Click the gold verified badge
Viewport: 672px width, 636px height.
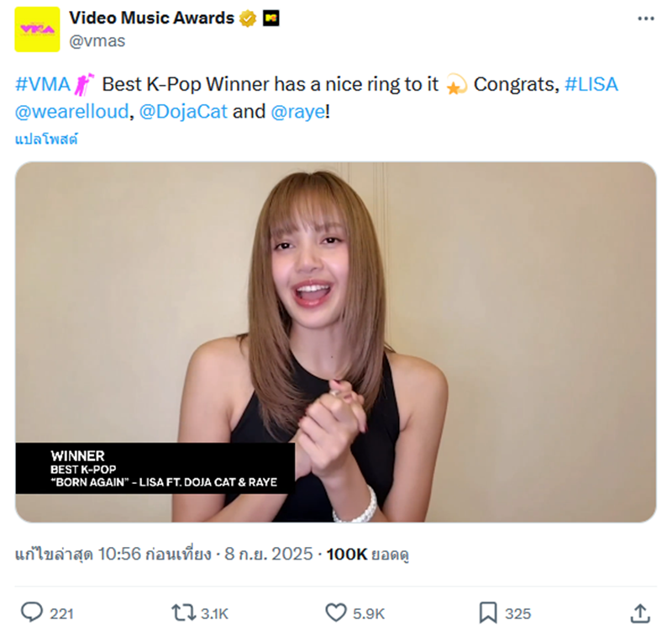(248, 18)
